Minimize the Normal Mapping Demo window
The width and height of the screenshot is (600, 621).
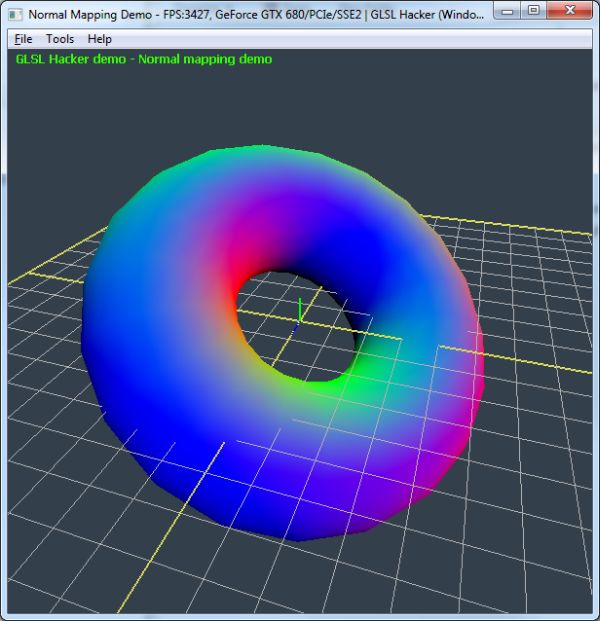508,12
